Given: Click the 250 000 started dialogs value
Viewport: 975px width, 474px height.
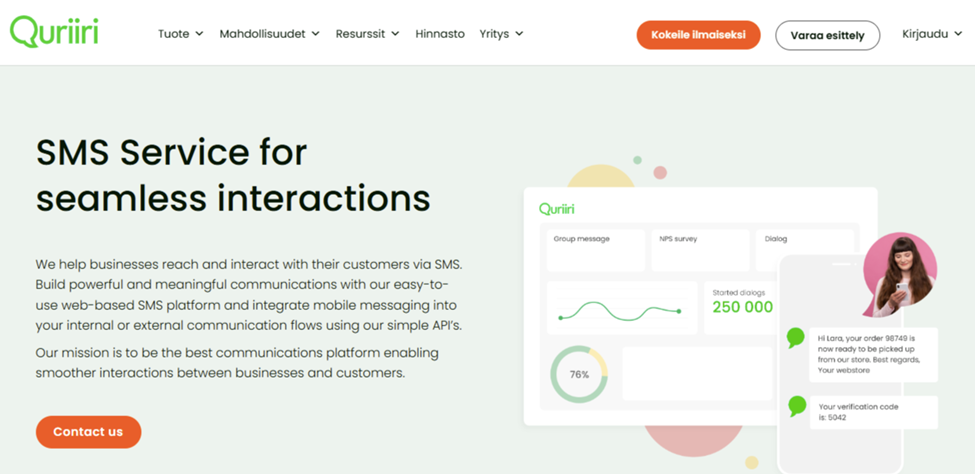Looking at the screenshot, I should pos(742,307).
